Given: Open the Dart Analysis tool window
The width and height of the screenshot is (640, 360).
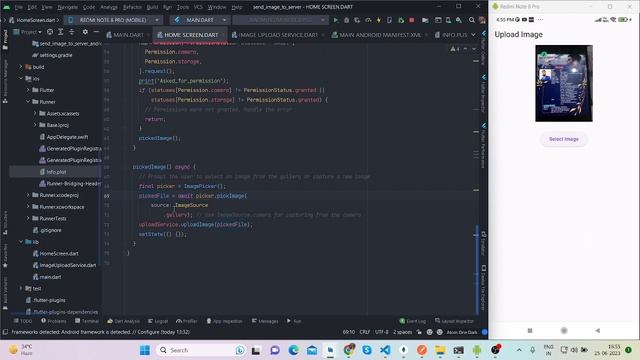Looking at the screenshot, I should tap(123, 321).
